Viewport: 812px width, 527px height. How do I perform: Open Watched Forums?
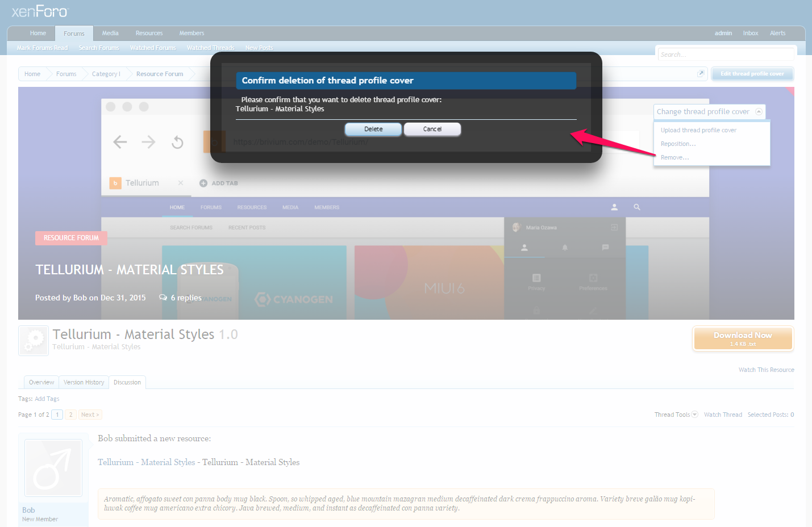click(153, 48)
